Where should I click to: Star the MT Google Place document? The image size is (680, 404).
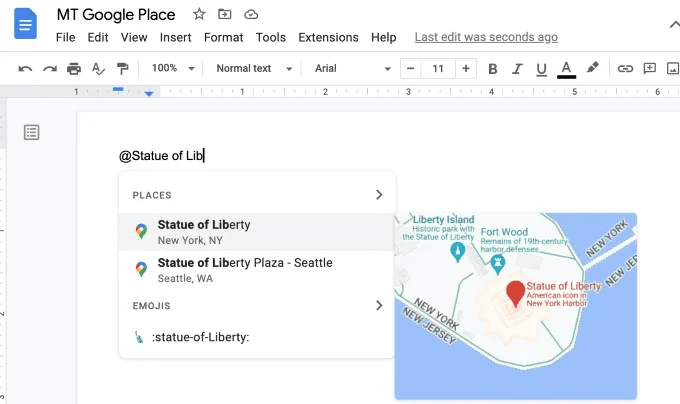(199, 14)
